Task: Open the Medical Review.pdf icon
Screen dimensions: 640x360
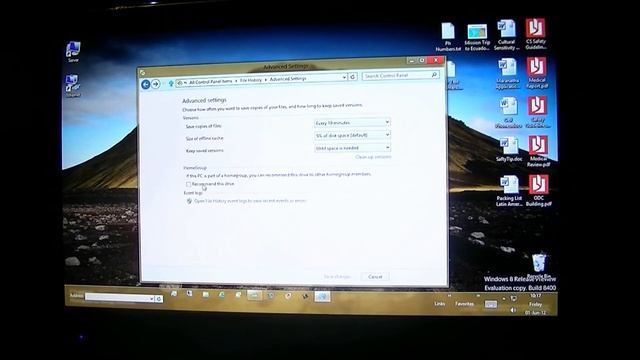Action: 538,151
